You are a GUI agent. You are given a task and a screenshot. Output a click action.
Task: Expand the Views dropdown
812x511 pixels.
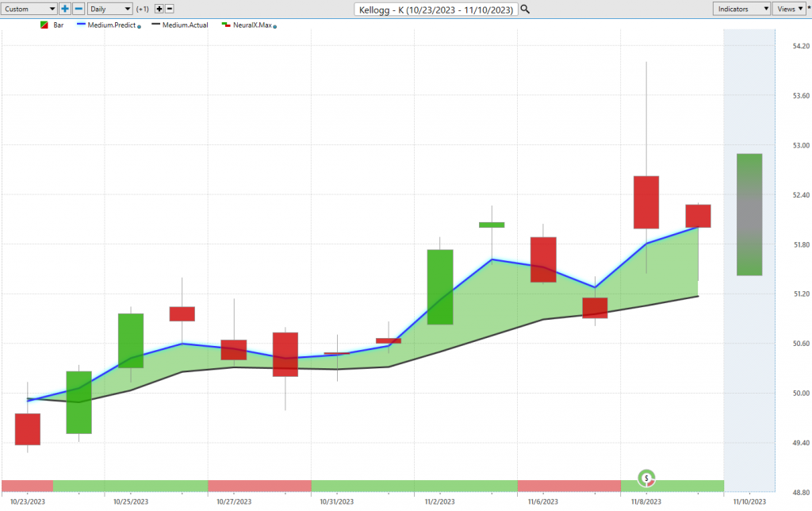coord(789,9)
